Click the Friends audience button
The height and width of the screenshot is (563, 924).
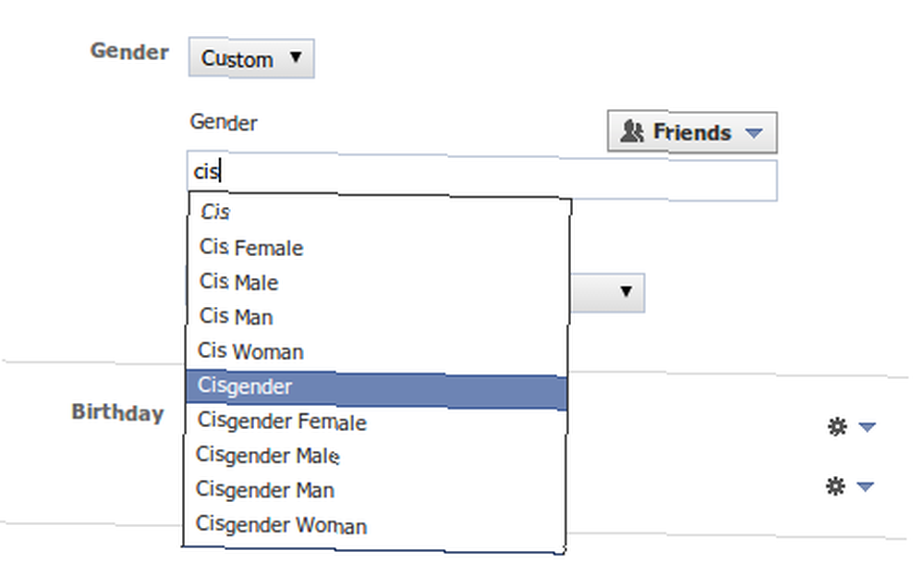pos(692,132)
